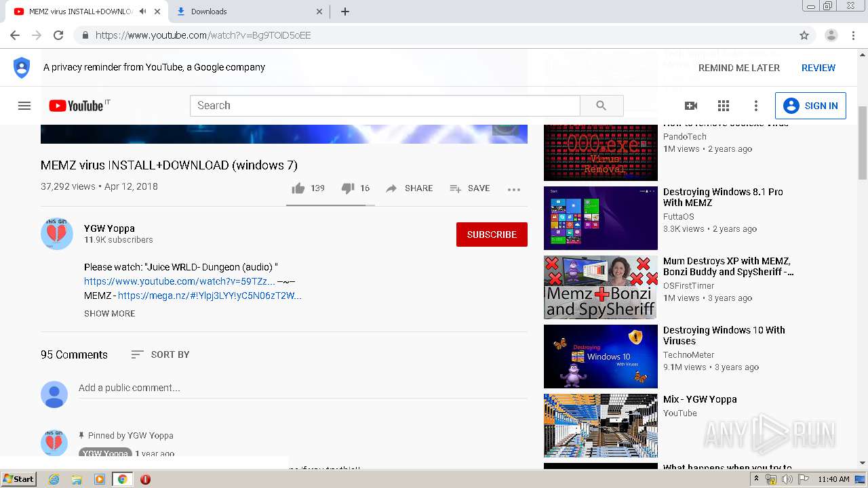Click the search magnifier button
Viewport: 868px width, 488px height.
601,106
